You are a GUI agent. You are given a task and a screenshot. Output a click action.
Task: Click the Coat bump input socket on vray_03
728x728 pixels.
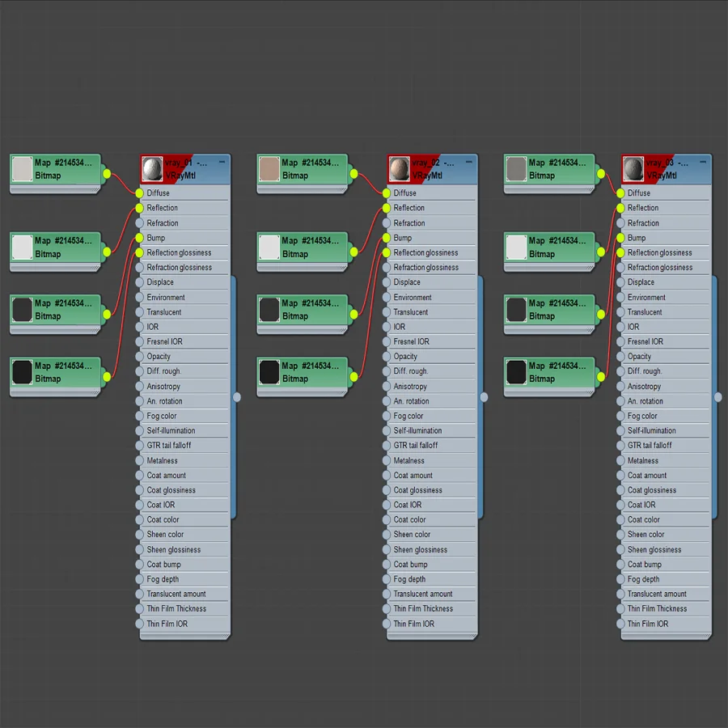(x=620, y=564)
